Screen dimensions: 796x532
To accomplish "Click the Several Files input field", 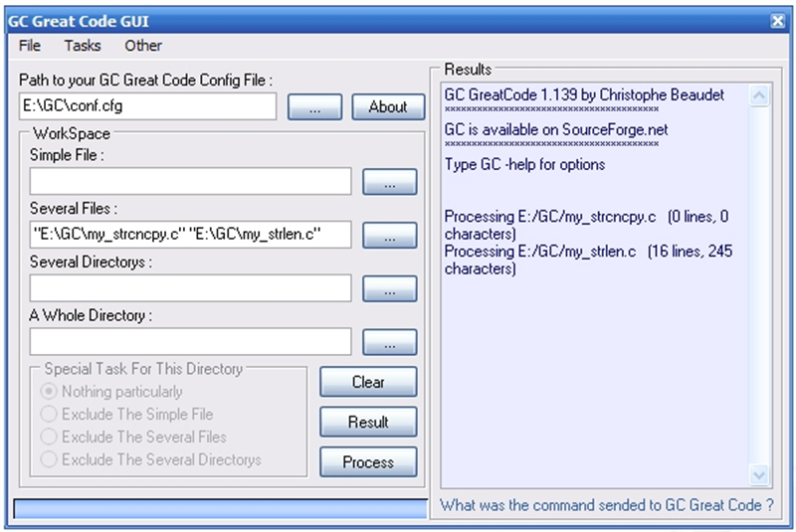I will (190, 235).
